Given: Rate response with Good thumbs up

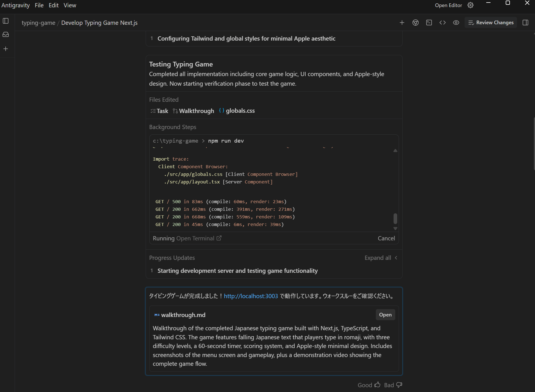Looking at the screenshot, I should (369, 385).
